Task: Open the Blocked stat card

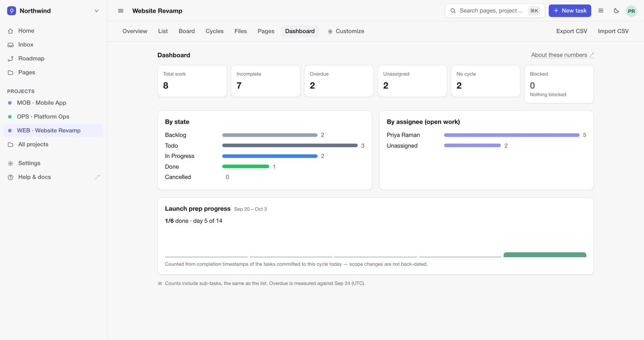Action: tap(559, 84)
